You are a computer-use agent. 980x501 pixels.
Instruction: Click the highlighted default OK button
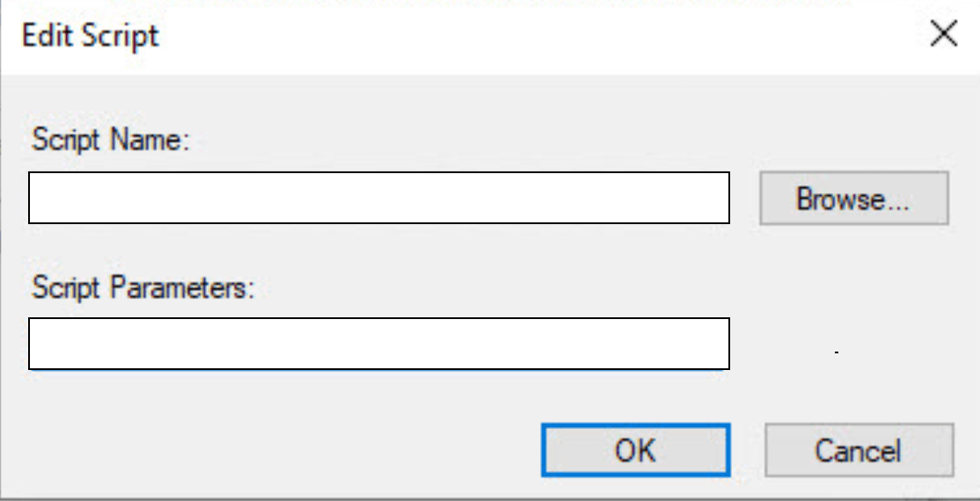635,451
